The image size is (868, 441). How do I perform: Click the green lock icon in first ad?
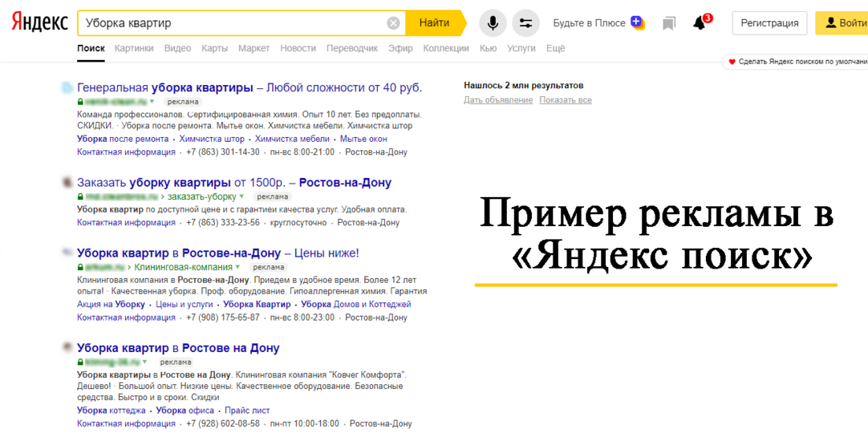80,102
